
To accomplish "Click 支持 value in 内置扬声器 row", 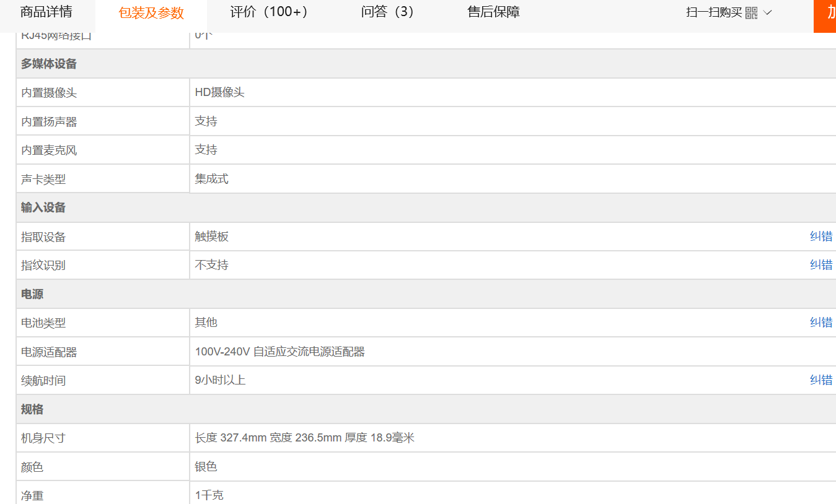I will pos(206,121).
